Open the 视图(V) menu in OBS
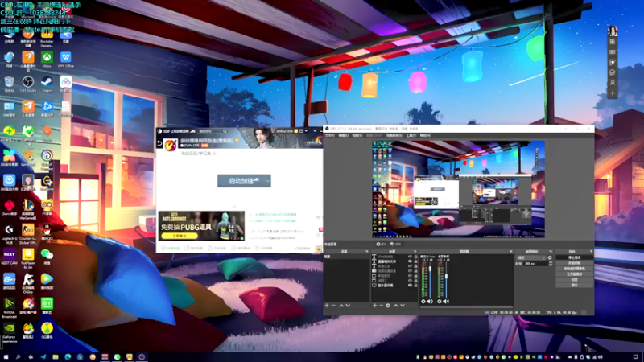 pos(357,135)
